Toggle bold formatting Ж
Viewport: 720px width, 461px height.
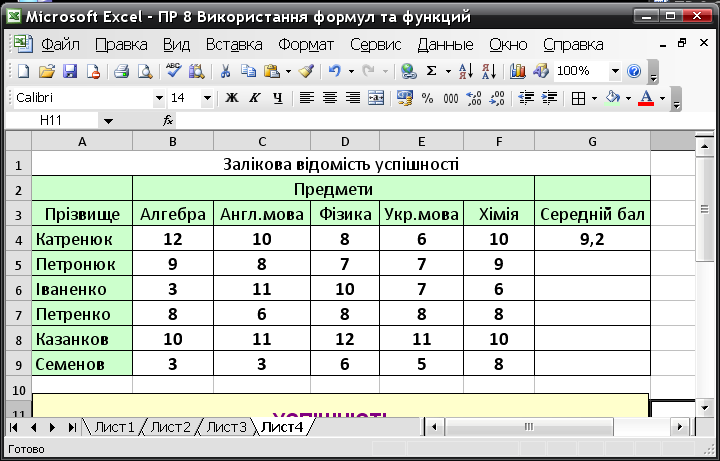click(x=232, y=98)
